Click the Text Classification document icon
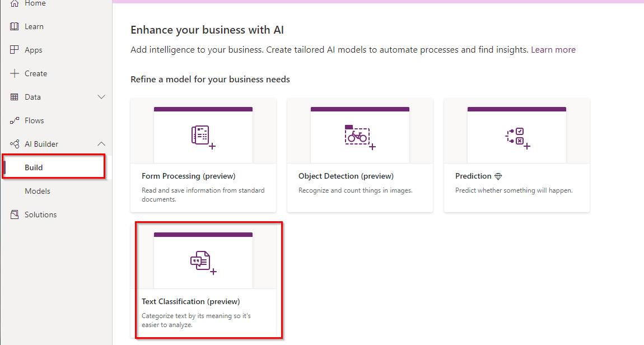 [202, 262]
